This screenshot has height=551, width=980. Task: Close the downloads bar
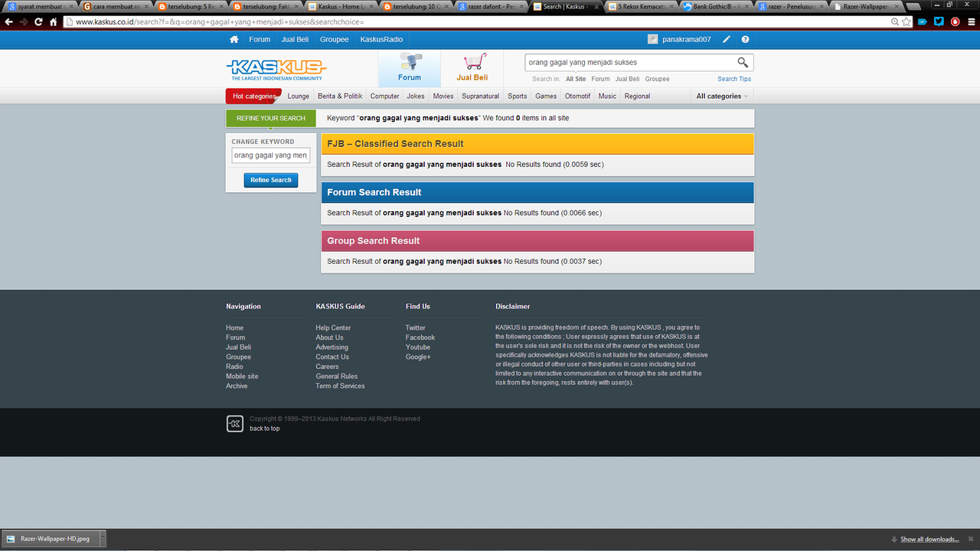[x=969, y=539]
